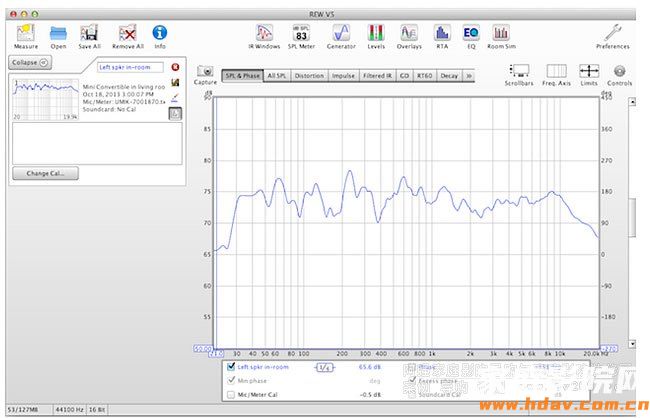This screenshot has height=418, width=650.
Task: Click vertical scrollbar down arrow
Action: [x=632, y=344]
